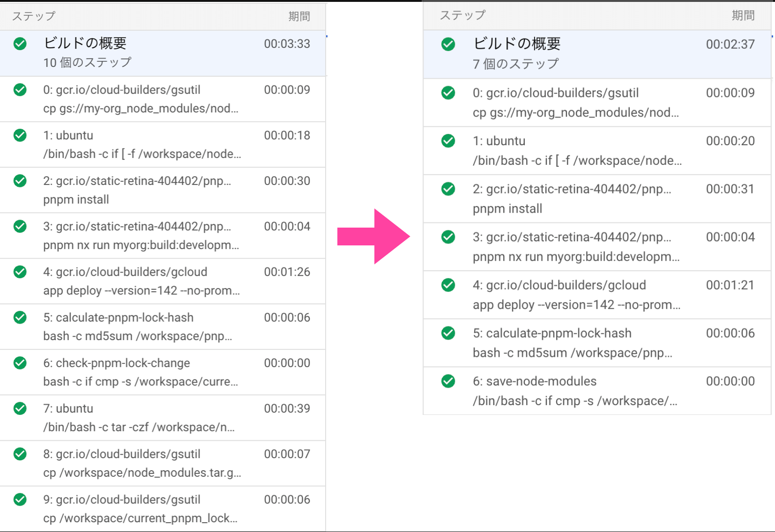Click success icon of step 3 nx run in 10-step list
775x532 pixels.
pos(20,226)
